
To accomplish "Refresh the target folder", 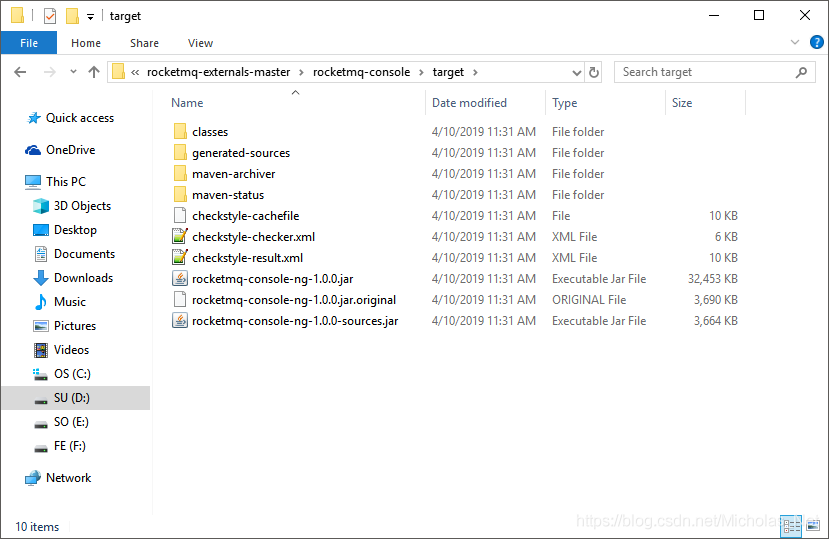I will (x=594, y=72).
